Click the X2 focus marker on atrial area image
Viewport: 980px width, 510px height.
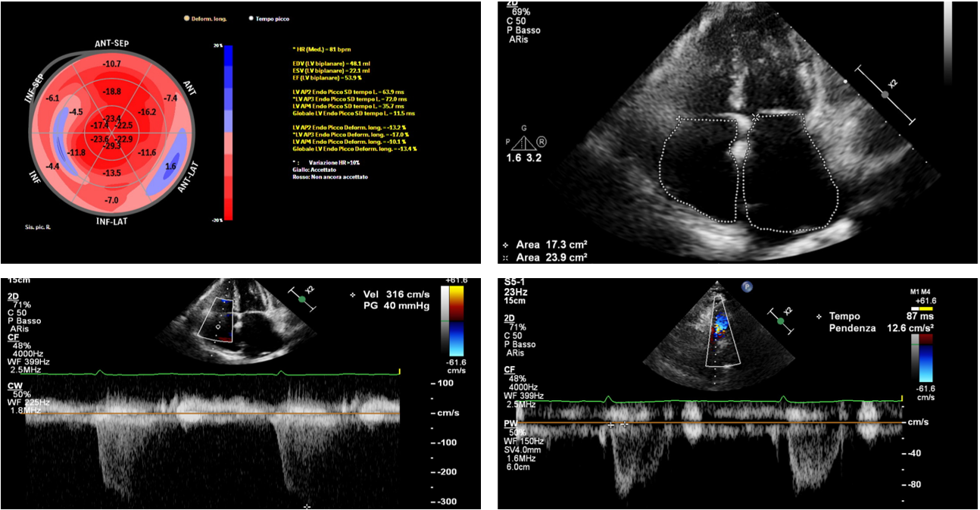[885, 94]
